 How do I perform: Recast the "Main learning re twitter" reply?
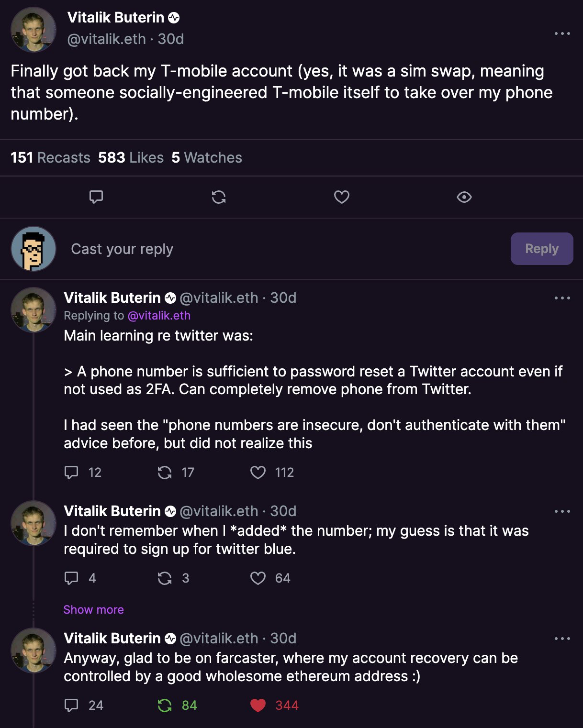165,473
